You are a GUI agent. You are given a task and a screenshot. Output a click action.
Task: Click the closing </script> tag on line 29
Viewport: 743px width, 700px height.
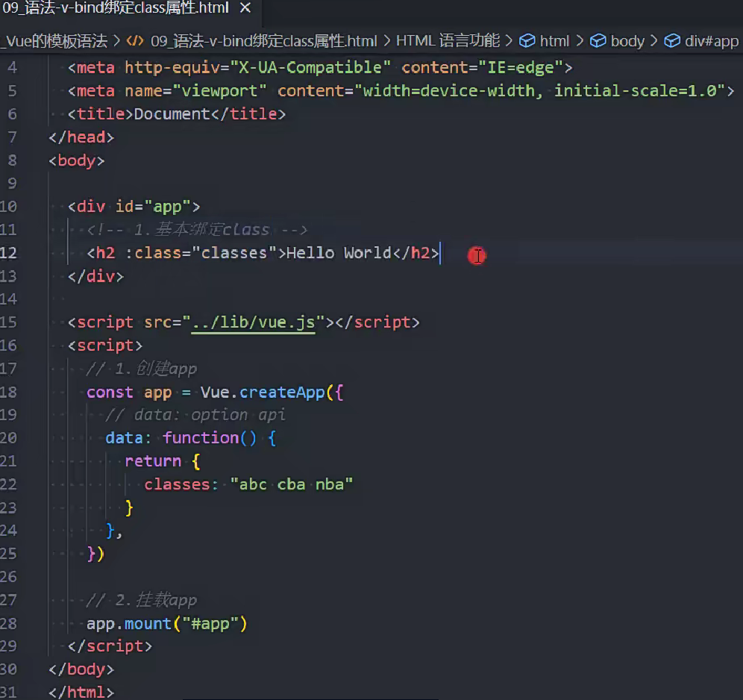point(110,646)
